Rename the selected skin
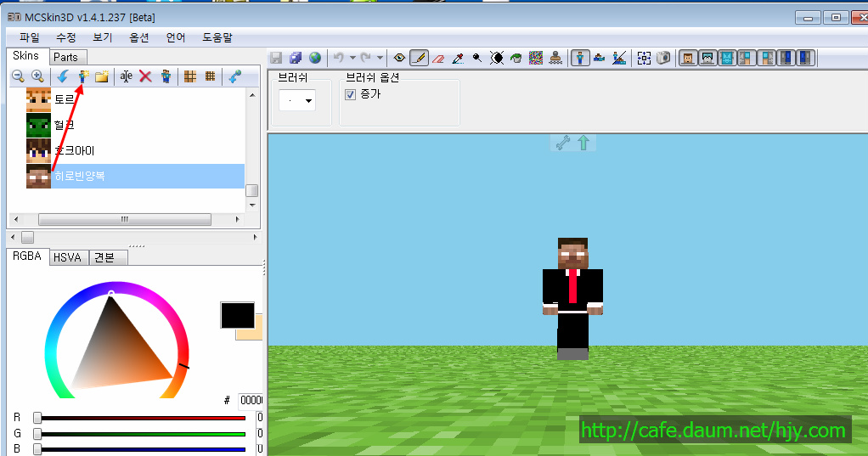This screenshot has width=868, height=456. 127,76
